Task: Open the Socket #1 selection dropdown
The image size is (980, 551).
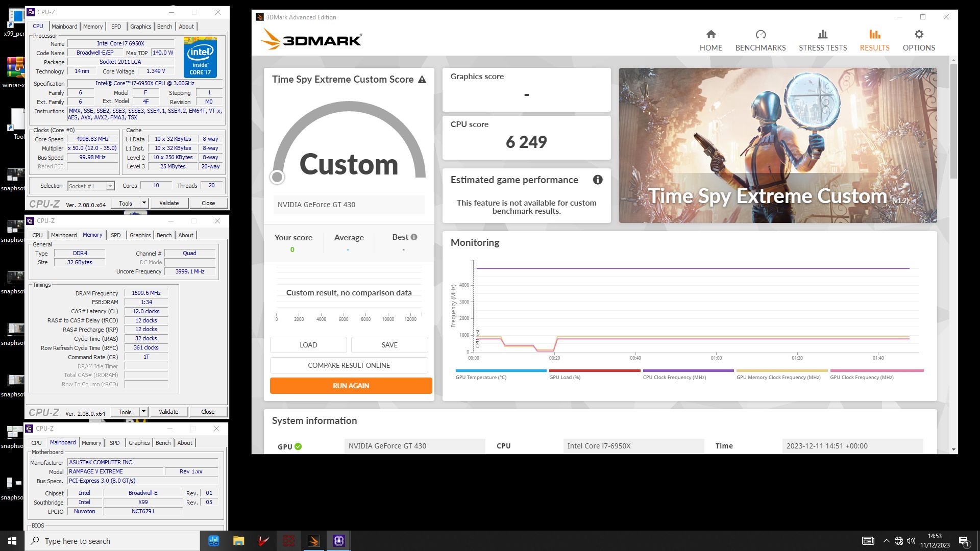Action: tap(91, 186)
